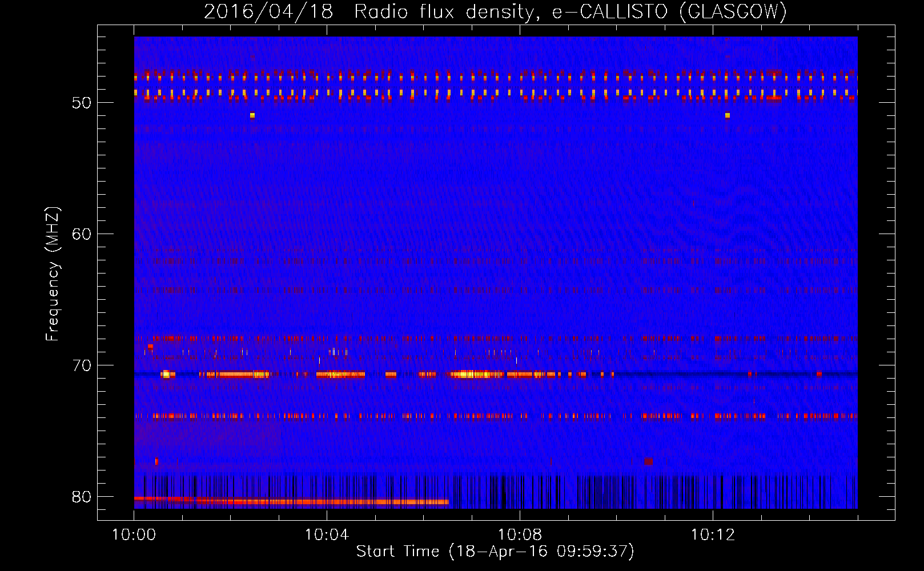Click the plot title text "Radio flux density, e-CALLISTO (GLASGOW)"
The height and width of the screenshot is (571, 924).
tap(571, 12)
